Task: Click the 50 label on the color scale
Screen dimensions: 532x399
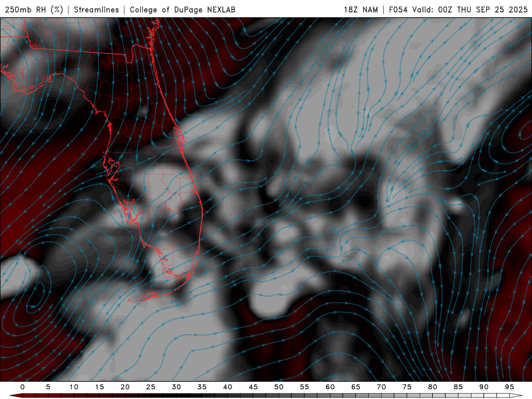Action: click(279, 387)
